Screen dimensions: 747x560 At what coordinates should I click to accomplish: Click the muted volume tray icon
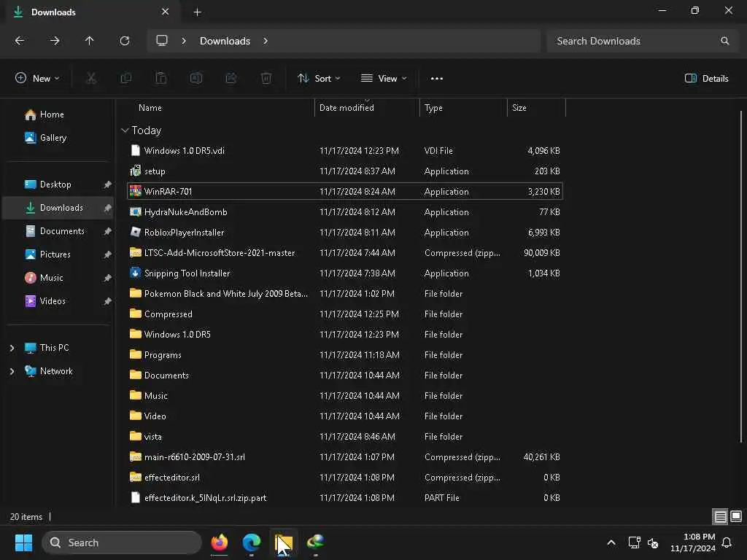click(x=653, y=542)
